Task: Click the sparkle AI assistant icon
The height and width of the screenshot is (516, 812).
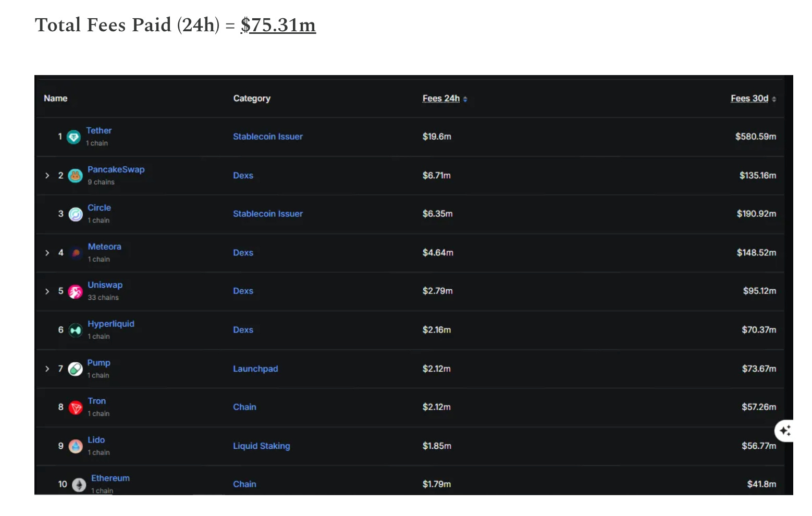Action: coord(785,431)
